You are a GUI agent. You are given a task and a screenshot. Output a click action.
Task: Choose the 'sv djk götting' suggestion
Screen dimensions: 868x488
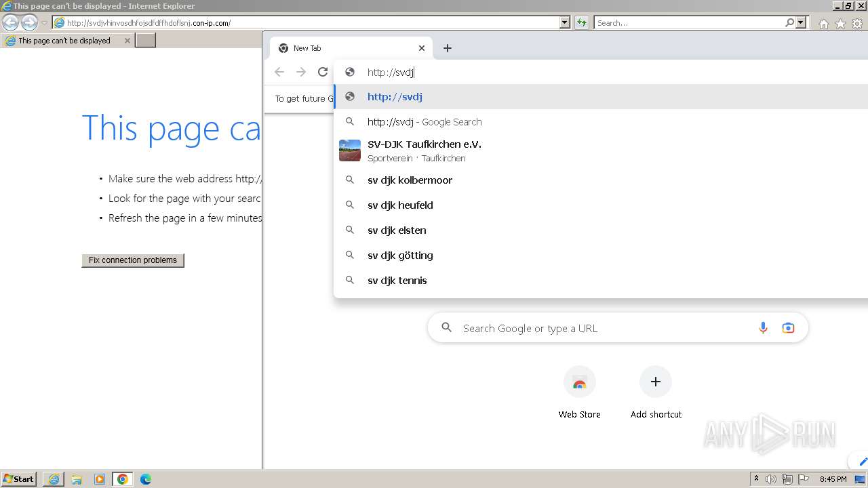click(x=601, y=256)
